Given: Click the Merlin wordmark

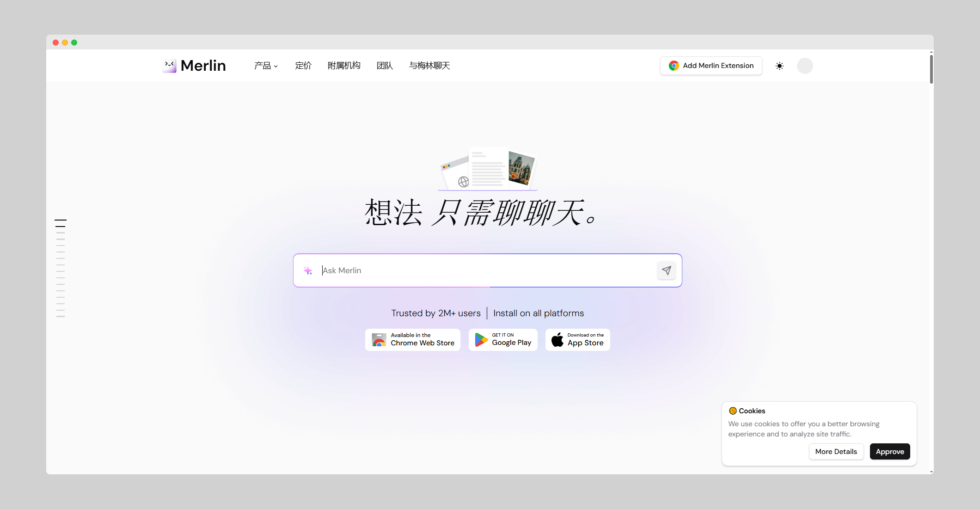Looking at the screenshot, I should [x=203, y=66].
